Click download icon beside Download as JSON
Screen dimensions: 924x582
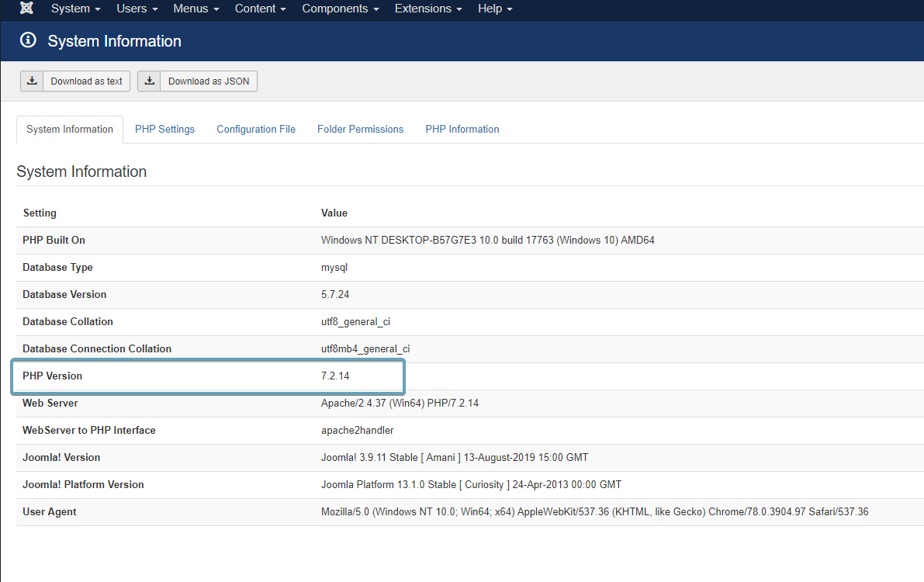click(149, 81)
